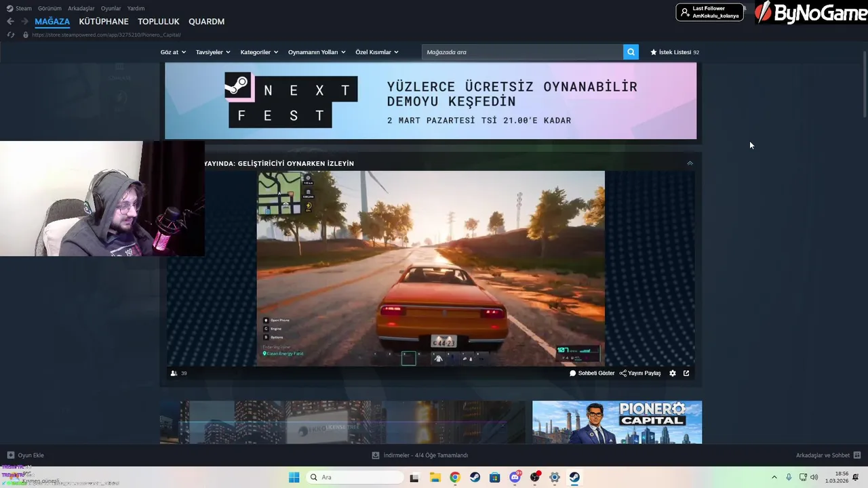Switch to KÜTÜPHANE tab

104,22
